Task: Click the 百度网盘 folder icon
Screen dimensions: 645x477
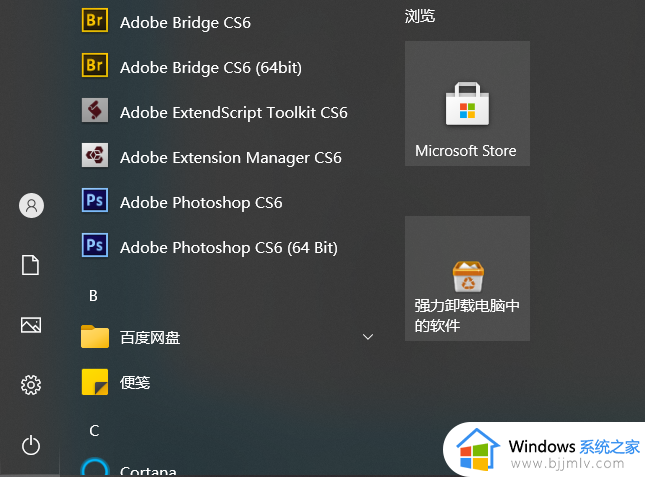Action: tap(95, 336)
